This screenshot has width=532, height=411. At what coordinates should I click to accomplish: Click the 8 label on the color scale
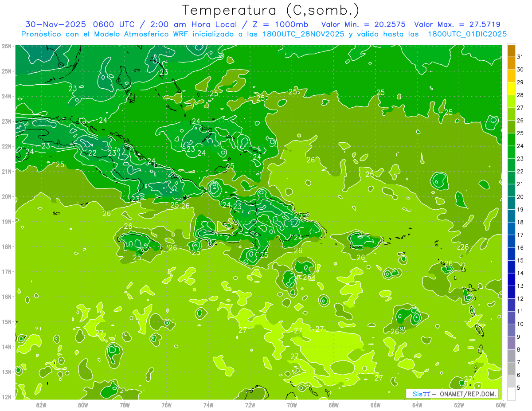519,349
